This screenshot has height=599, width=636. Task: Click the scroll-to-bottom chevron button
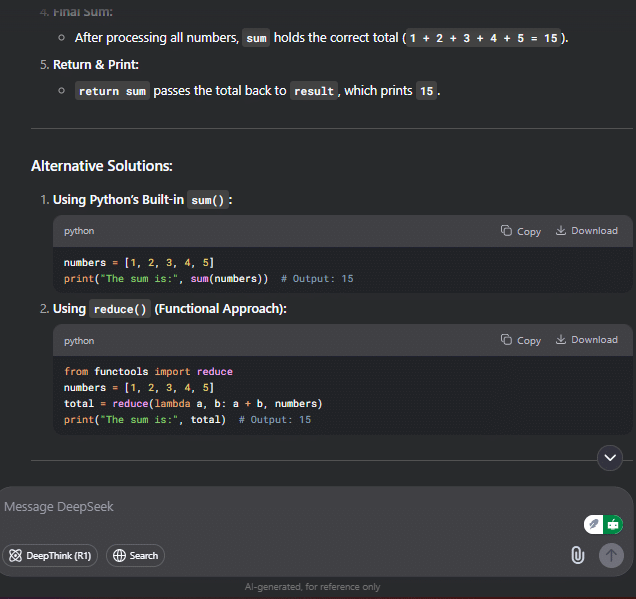click(x=610, y=458)
